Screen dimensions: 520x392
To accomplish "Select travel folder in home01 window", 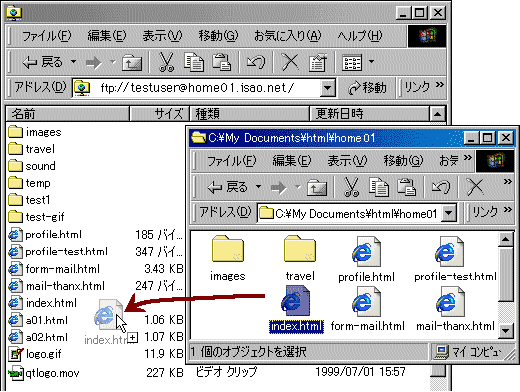I will coord(300,258).
